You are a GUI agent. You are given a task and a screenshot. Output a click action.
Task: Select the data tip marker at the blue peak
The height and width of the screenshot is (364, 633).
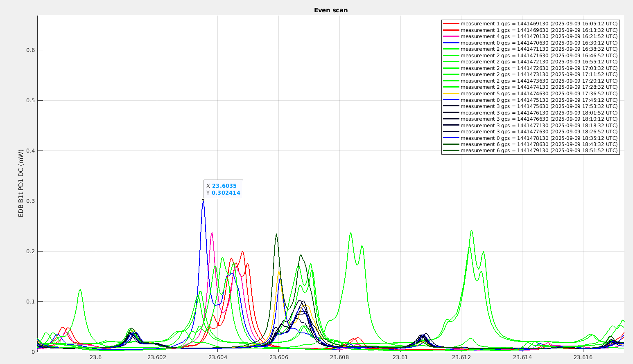tap(203, 200)
